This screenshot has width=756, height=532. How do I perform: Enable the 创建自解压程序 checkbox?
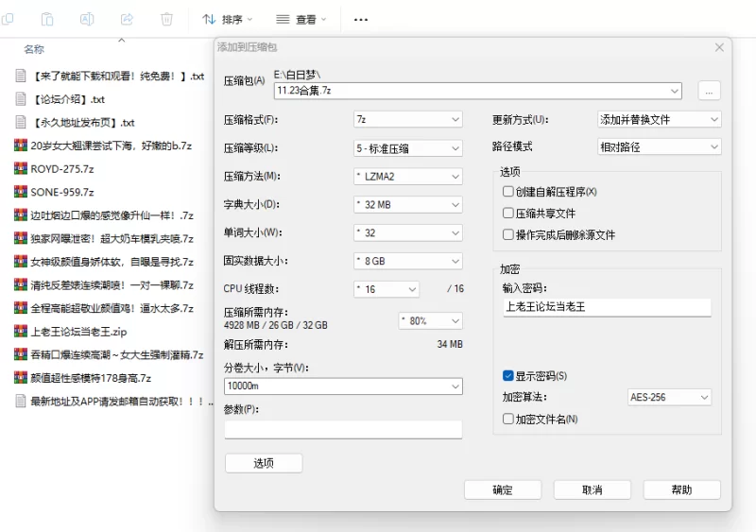coord(508,192)
